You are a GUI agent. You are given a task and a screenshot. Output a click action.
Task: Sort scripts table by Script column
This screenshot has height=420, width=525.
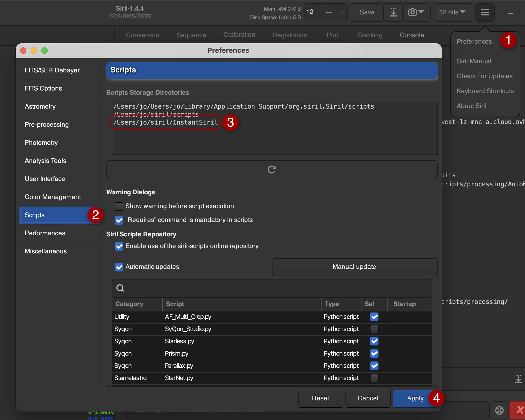point(242,304)
